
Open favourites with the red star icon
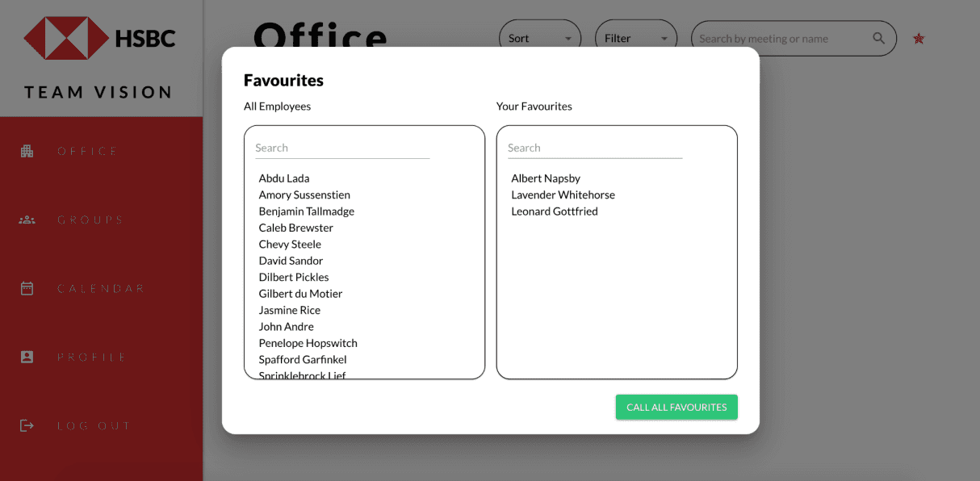[919, 38]
